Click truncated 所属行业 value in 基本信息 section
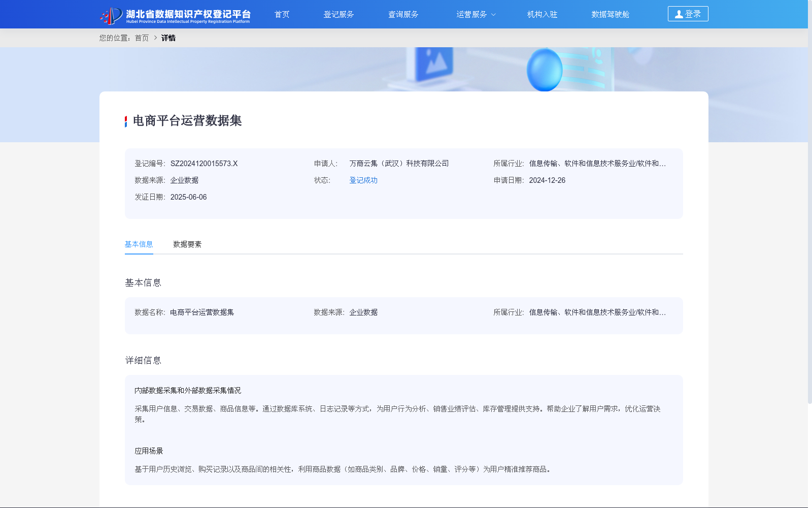 [x=597, y=312]
